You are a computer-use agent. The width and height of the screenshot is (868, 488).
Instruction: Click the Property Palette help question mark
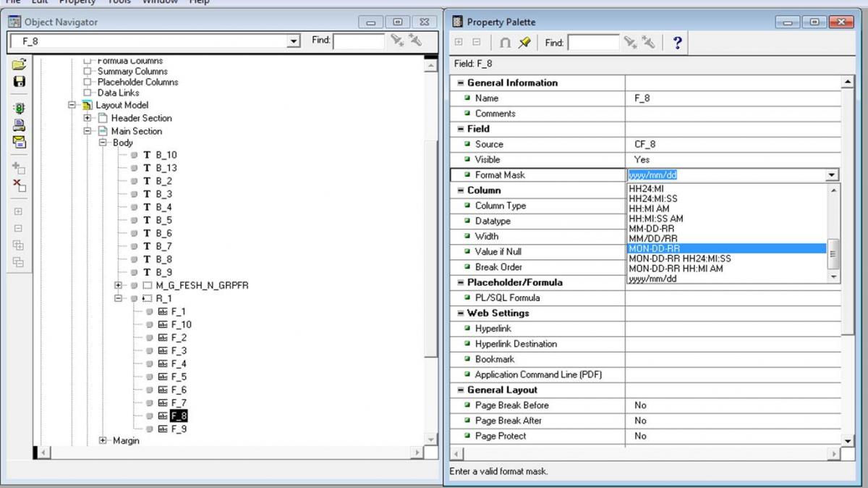[677, 43]
